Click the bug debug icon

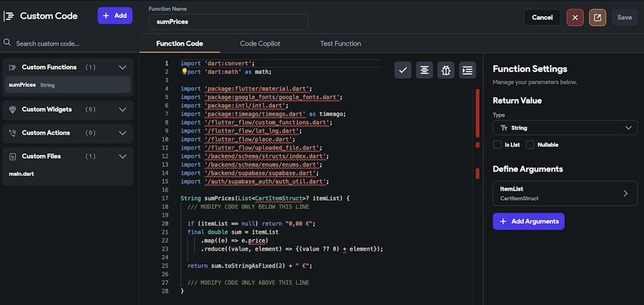pyautogui.click(x=446, y=70)
